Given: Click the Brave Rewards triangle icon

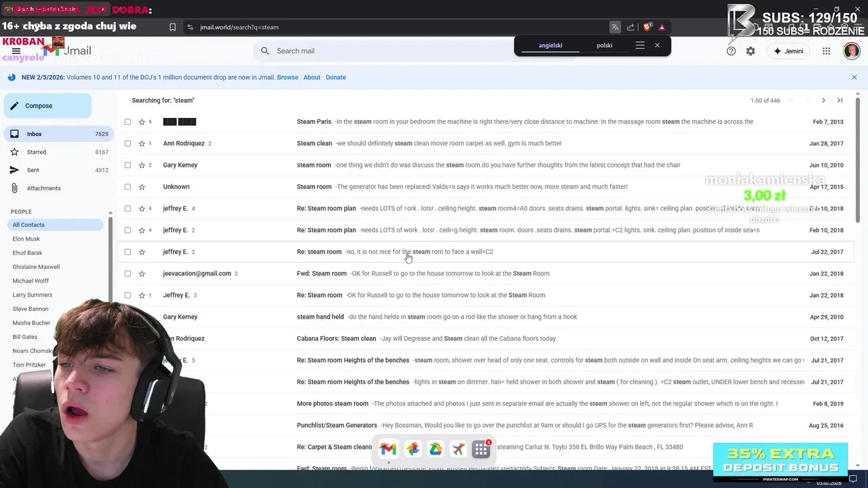Looking at the screenshot, I should pyautogui.click(x=662, y=27).
